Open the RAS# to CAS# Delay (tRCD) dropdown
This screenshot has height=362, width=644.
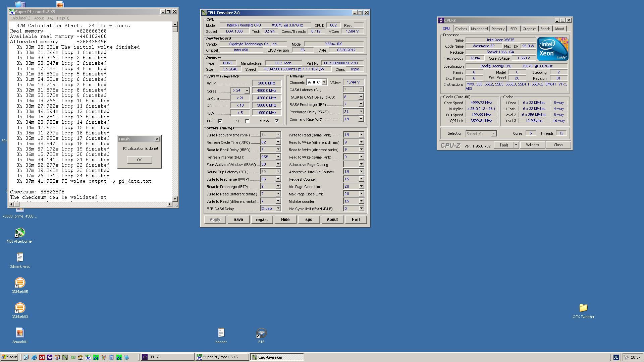coord(361,97)
